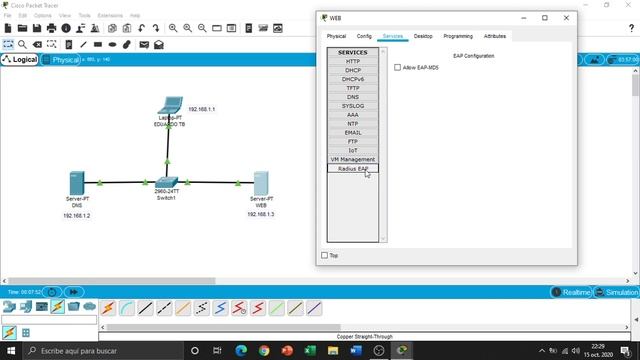The image size is (640, 360).
Task: Click the Open file folder icon
Action: (22, 28)
